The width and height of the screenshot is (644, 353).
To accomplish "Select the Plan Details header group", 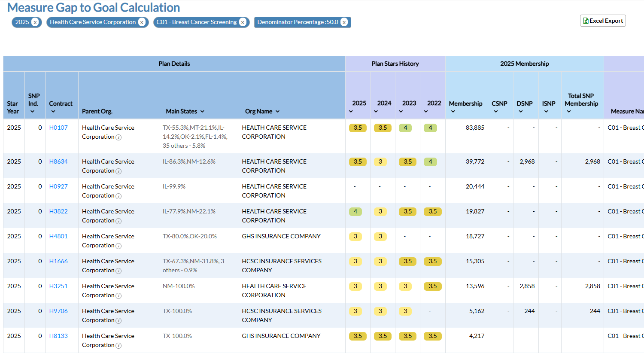I will 174,64.
